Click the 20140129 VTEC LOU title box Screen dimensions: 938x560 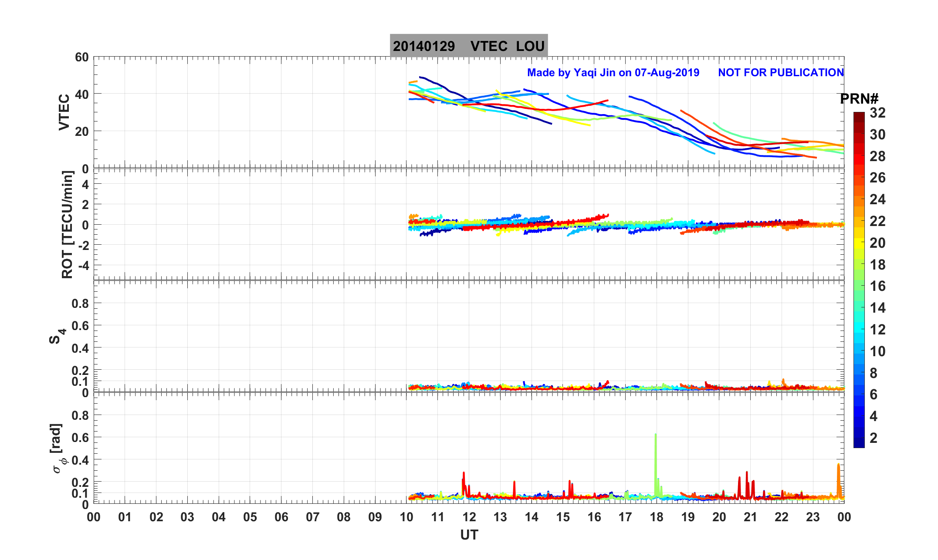[468, 46]
